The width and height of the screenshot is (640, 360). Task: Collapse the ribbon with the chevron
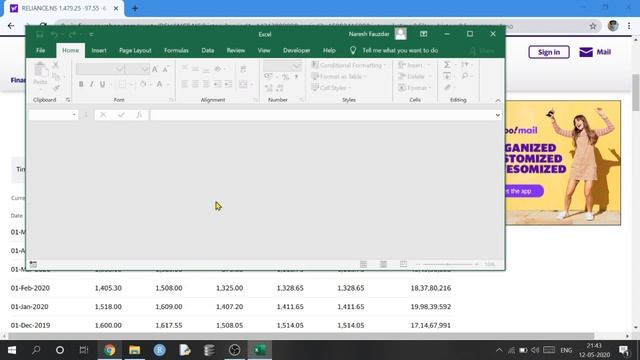click(498, 100)
